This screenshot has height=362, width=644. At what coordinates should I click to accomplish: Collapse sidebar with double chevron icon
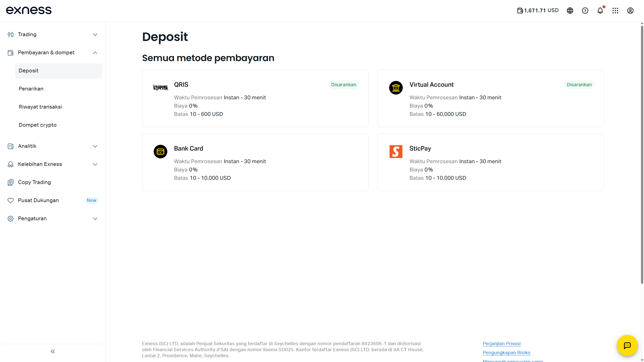53,351
